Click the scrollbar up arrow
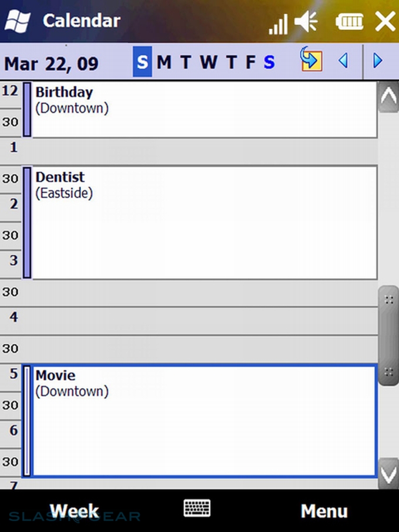The width and height of the screenshot is (399, 532). point(388,96)
